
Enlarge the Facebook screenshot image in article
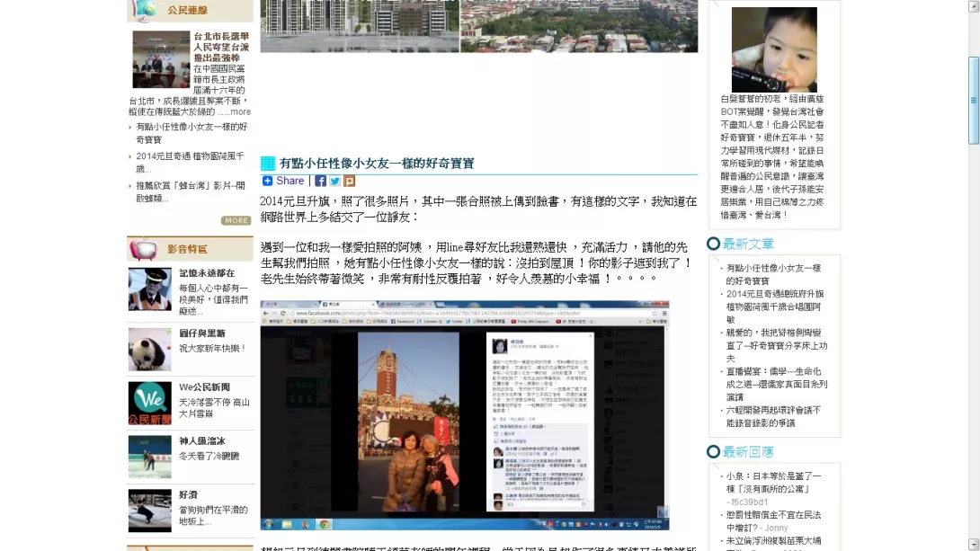(465, 415)
